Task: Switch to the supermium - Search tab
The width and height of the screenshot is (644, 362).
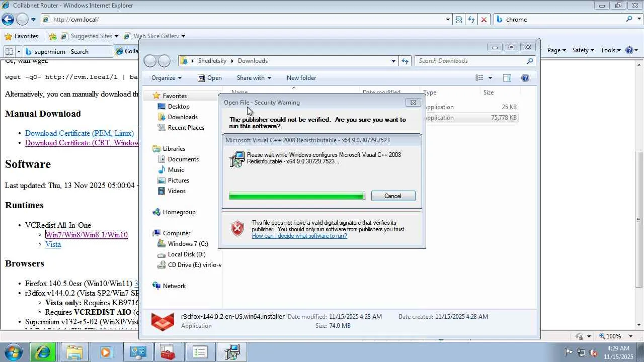Action: click(x=68, y=51)
